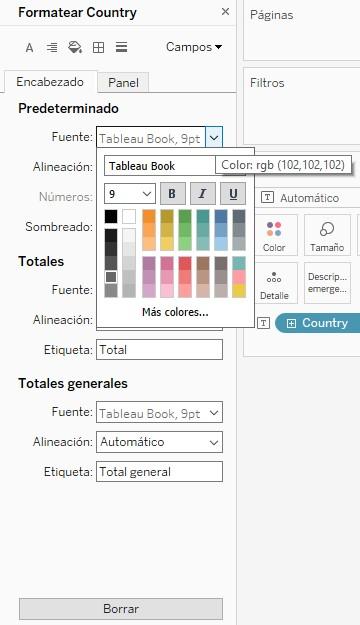This screenshot has width=360, height=625.
Task: Click the Etiqueta field containing Total general
Action: point(159,472)
